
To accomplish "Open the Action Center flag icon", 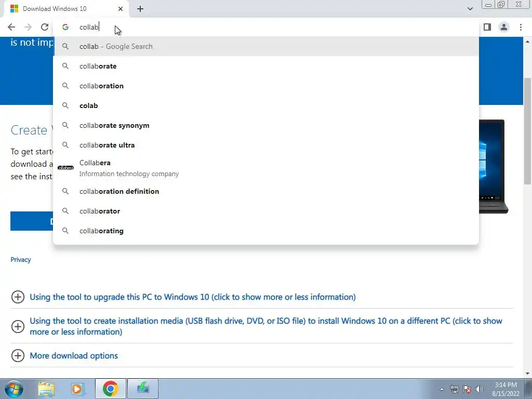I will point(467,389).
